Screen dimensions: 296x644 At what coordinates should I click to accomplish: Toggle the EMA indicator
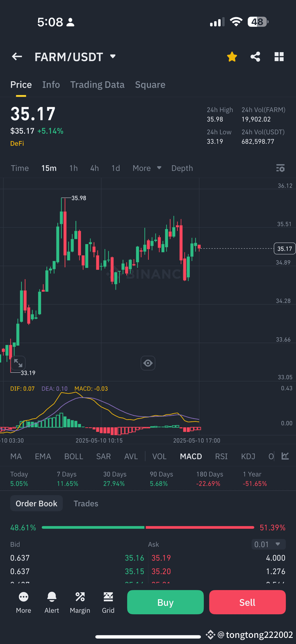pos(43,457)
